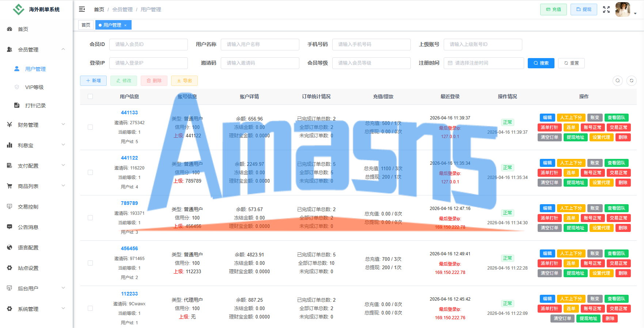Click 人工上下分 for user 441122
The width and height of the screenshot is (644, 328).
pos(571,163)
